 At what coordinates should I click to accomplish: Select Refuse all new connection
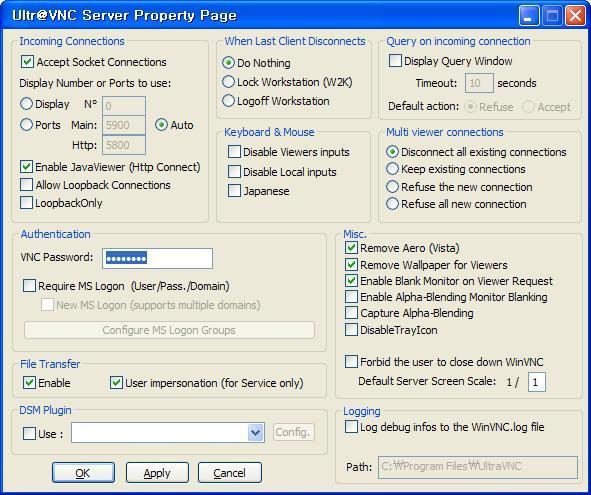392,204
